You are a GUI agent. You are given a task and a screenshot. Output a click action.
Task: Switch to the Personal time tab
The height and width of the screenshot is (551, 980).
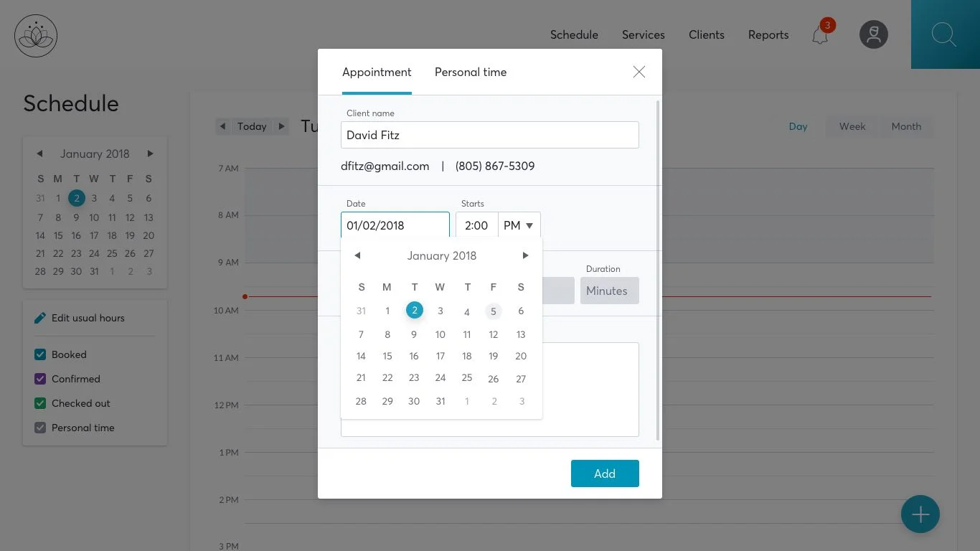click(471, 72)
